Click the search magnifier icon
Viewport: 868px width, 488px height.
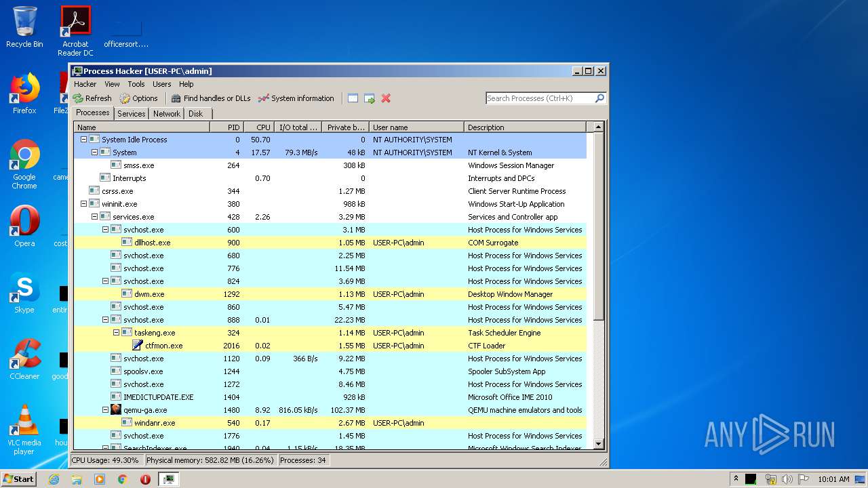coord(599,98)
